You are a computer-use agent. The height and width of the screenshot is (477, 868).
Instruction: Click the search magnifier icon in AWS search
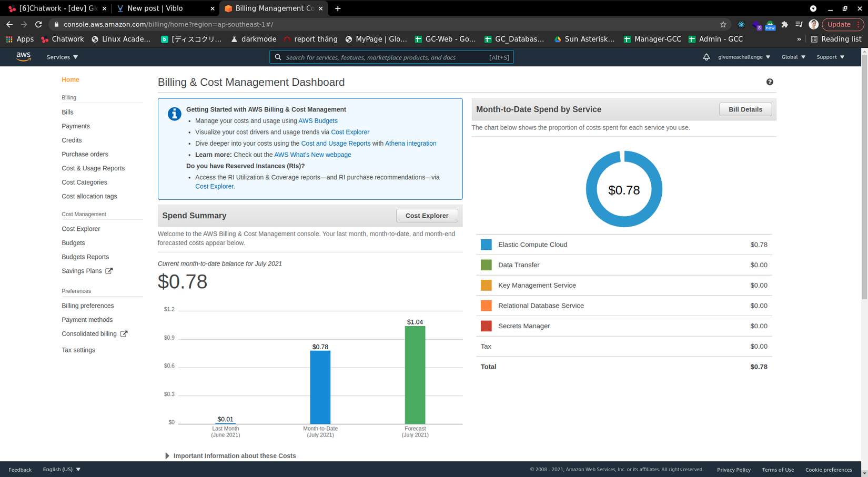(278, 57)
